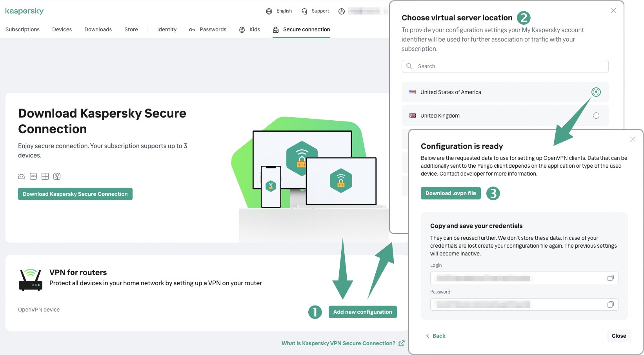
Task: Click the Support link
Action: [320, 11]
